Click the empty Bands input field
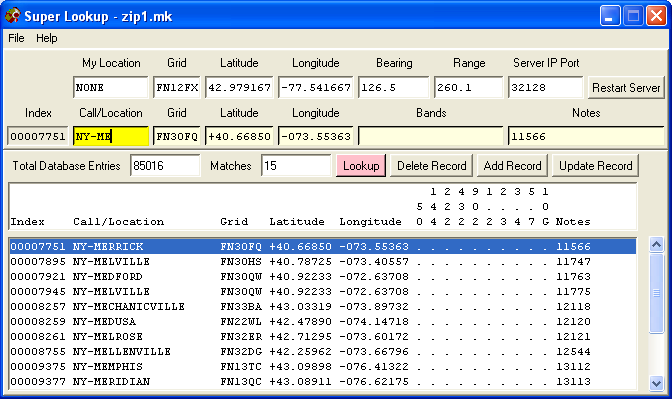 pyautogui.click(x=431, y=136)
